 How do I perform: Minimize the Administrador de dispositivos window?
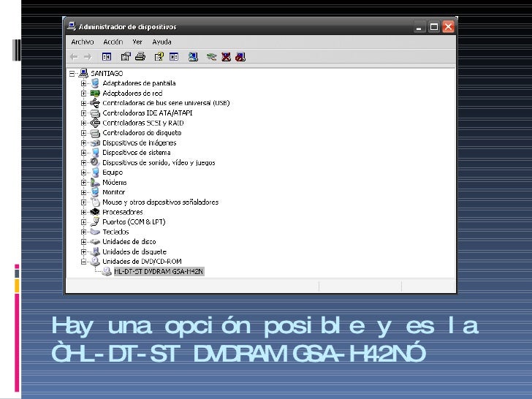pyautogui.click(x=419, y=27)
